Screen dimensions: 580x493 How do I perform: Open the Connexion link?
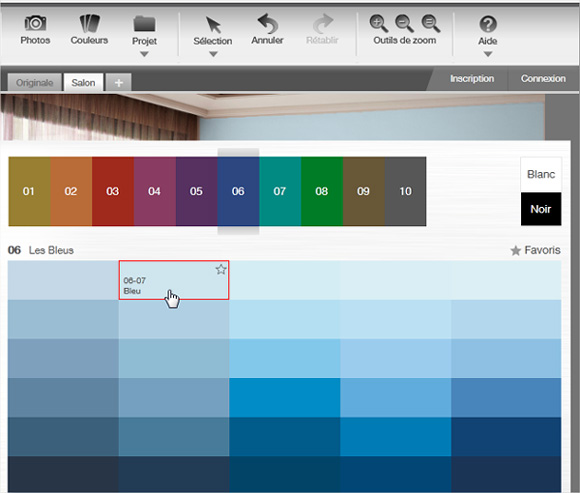point(543,78)
